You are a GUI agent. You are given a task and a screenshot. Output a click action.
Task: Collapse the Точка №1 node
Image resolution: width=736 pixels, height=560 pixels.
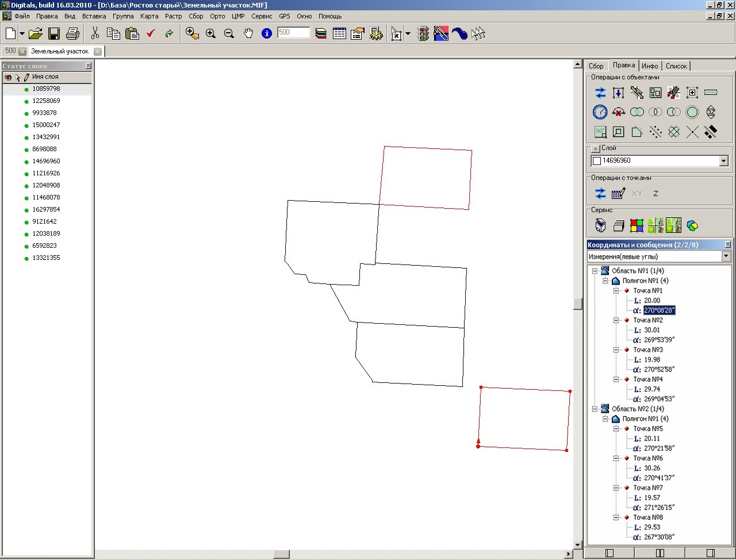coord(616,290)
